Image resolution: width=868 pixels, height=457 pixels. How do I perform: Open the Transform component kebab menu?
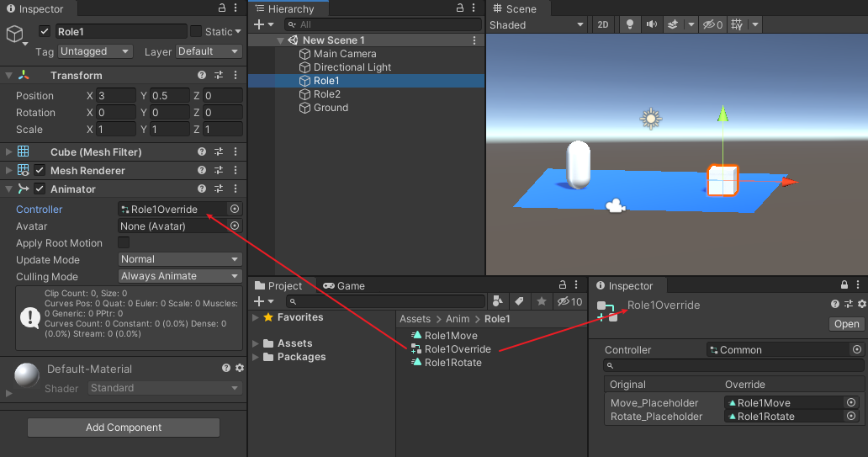(x=236, y=76)
